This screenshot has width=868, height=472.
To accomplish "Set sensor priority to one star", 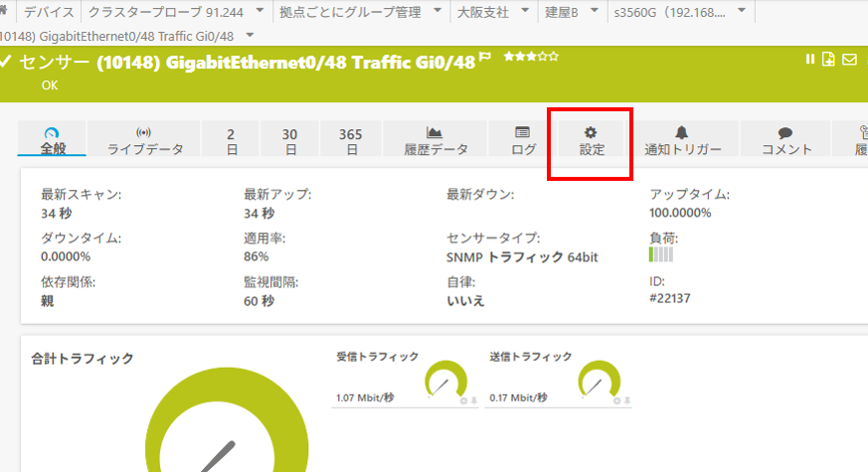I will (508, 57).
